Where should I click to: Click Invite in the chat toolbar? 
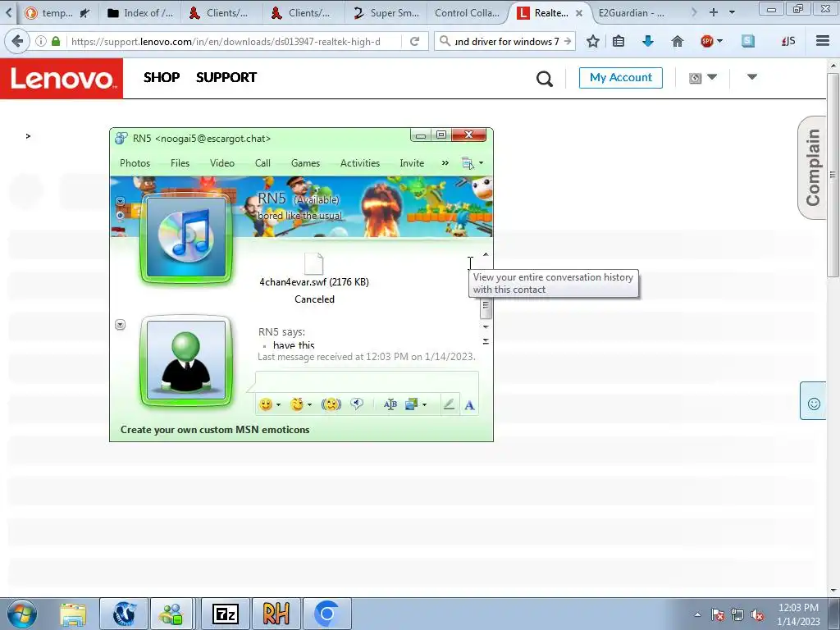coord(412,163)
